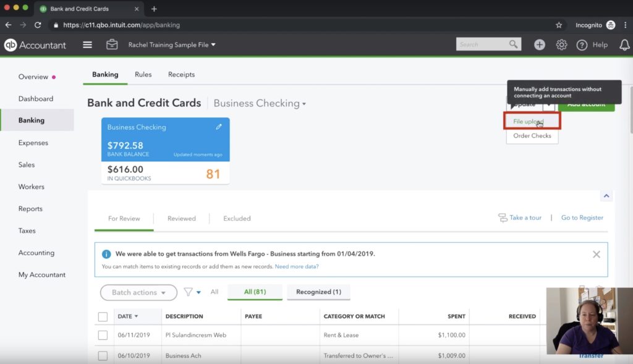633x364 pixels.
Task: Select the Reviewed tab
Action: tap(182, 219)
